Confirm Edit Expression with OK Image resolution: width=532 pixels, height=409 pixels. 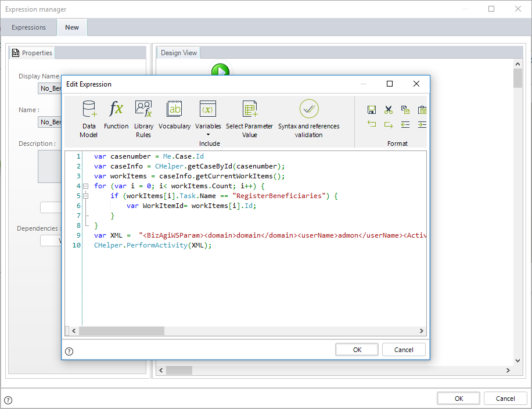click(357, 350)
